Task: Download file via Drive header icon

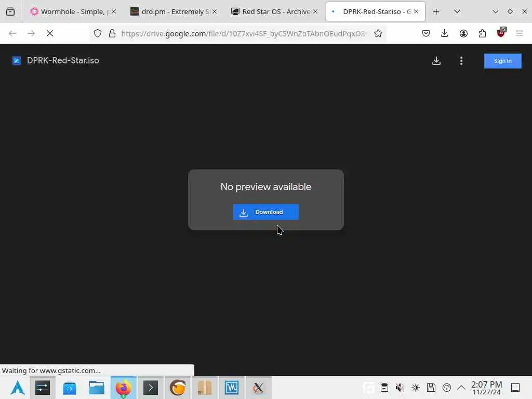Action: click(x=436, y=61)
